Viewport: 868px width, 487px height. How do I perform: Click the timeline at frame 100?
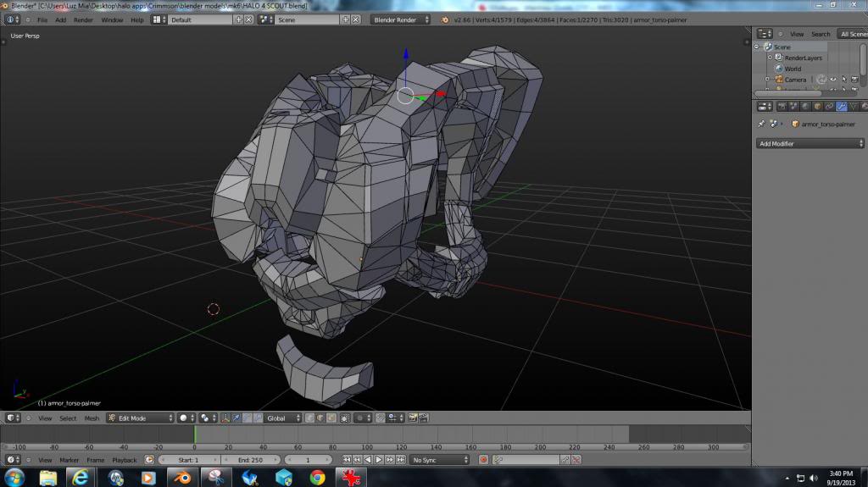(x=370, y=435)
